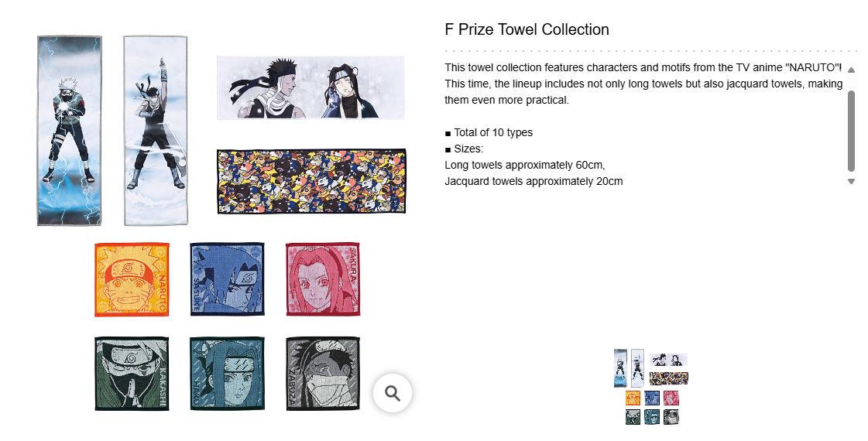The width and height of the screenshot is (868, 441).
Task: Select the small towel collection thumbnail
Action: point(651,388)
